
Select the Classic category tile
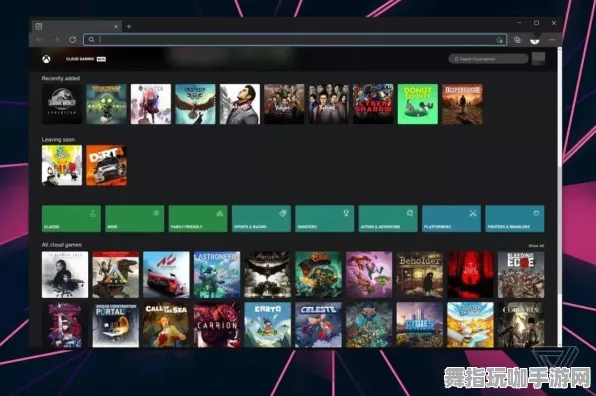coord(71,219)
